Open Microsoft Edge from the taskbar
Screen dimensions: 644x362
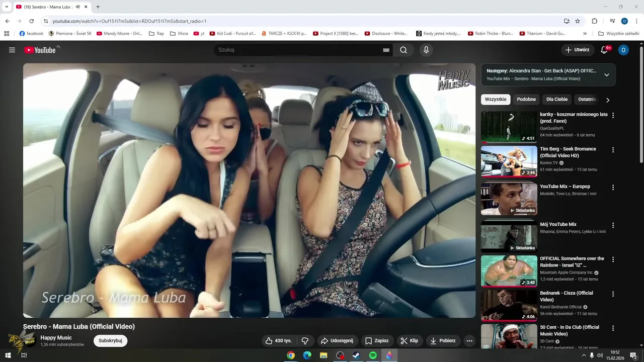307,355
